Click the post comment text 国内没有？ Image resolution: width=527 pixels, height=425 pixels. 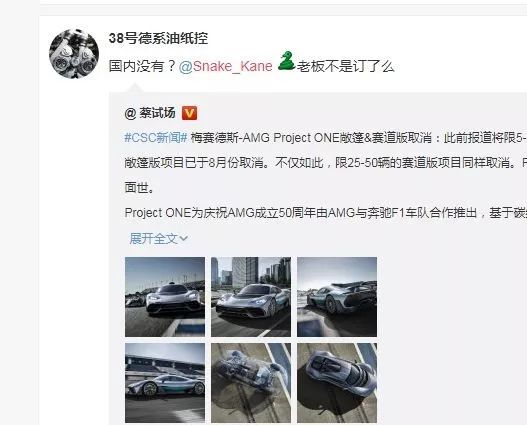click(143, 66)
